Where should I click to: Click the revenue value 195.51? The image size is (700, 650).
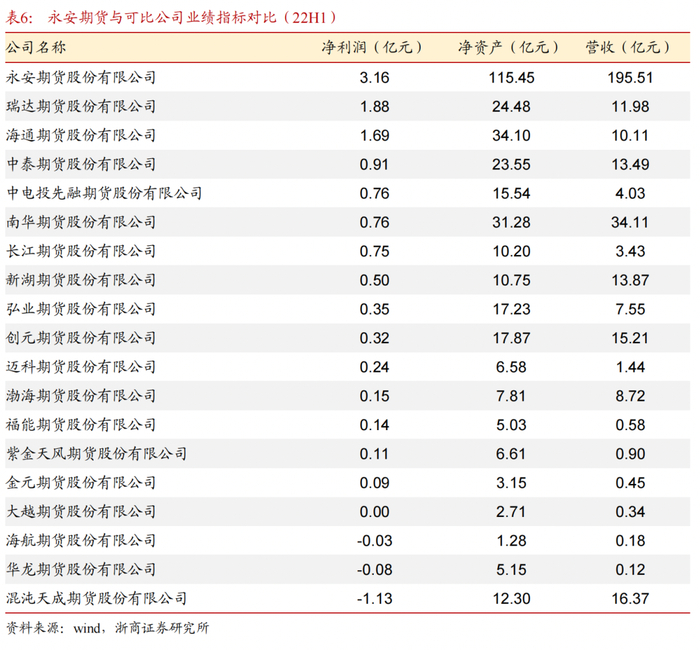pos(630,78)
